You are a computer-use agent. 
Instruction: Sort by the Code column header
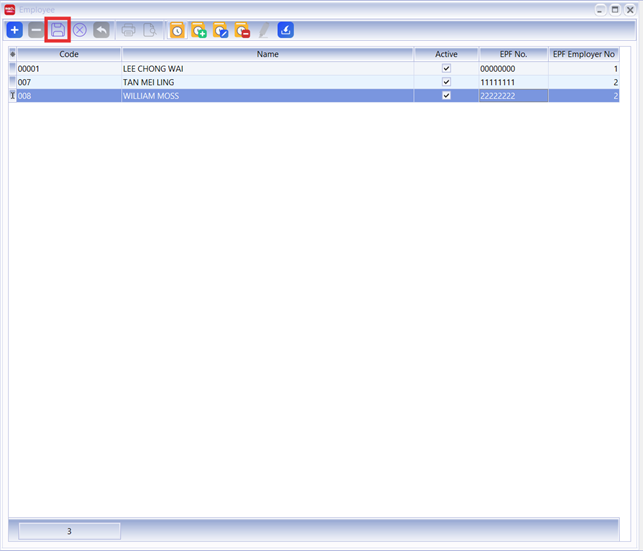pyautogui.click(x=69, y=54)
